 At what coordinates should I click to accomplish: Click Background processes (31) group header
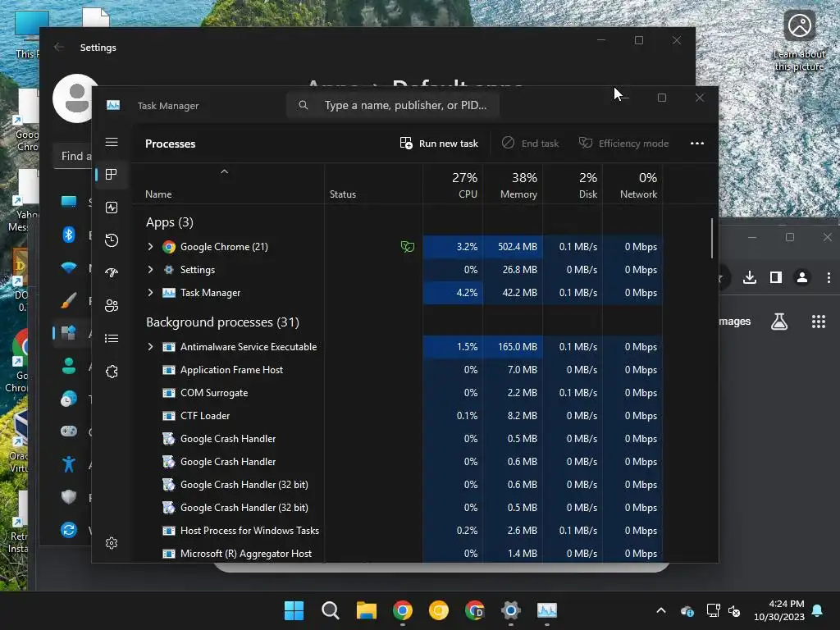coord(222,322)
